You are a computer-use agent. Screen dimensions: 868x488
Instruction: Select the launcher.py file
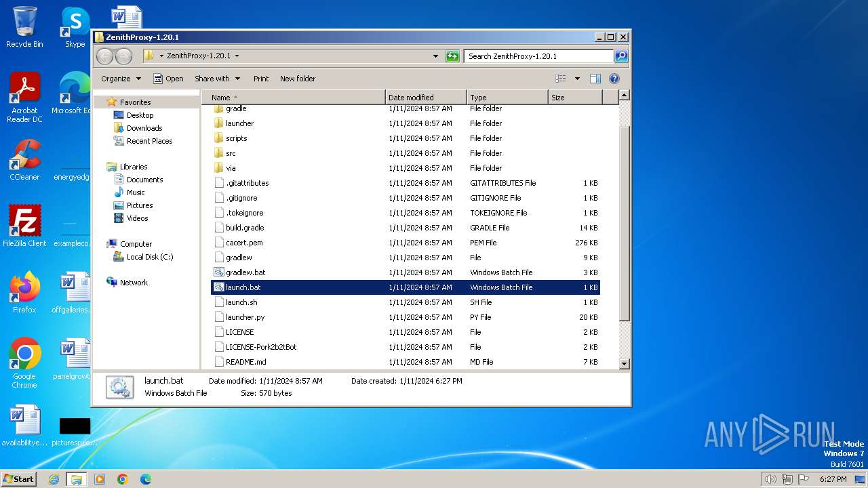pos(245,317)
